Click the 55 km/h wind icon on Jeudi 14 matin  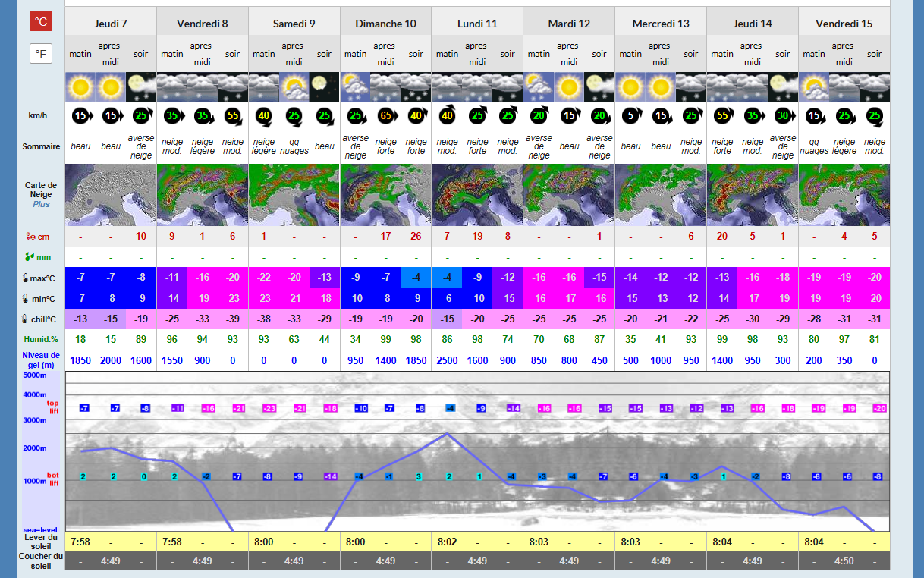tap(721, 116)
